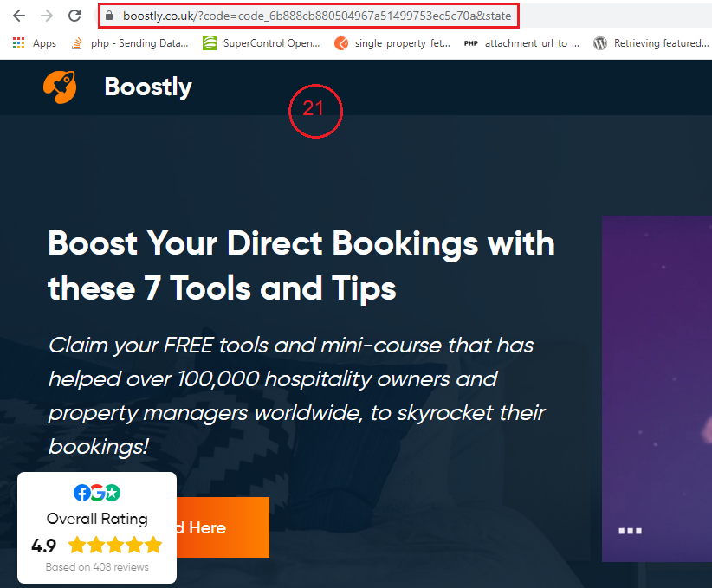Open the SuperControl Open bookmark
The image size is (712, 588).
click(x=271, y=43)
